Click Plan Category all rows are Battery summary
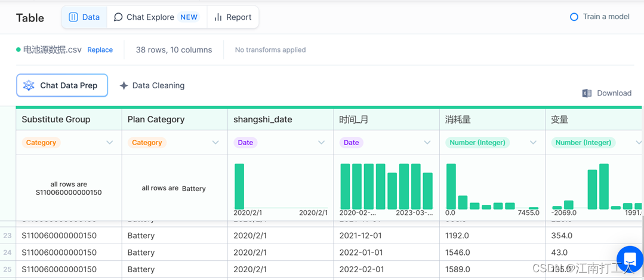The height and width of the screenshot is (280, 644). click(174, 189)
